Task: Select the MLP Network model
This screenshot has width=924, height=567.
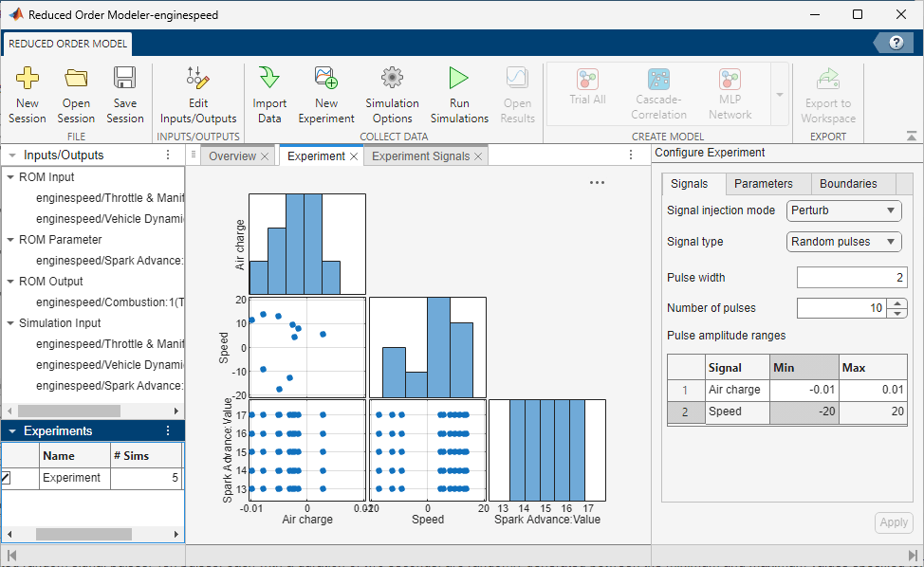Action: click(730, 92)
